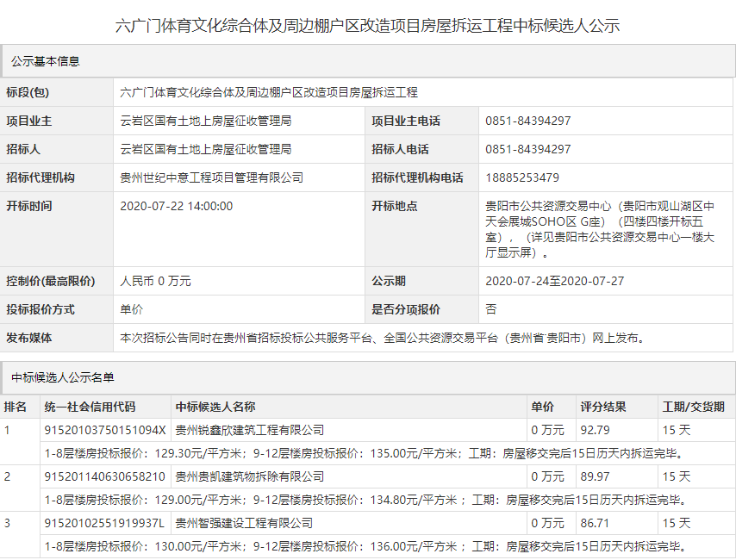Image resolution: width=736 pixels, height=560 pixels.
Task: Click the 控制价 value 人民币 0 万元
Action: (x=155, y=281)
